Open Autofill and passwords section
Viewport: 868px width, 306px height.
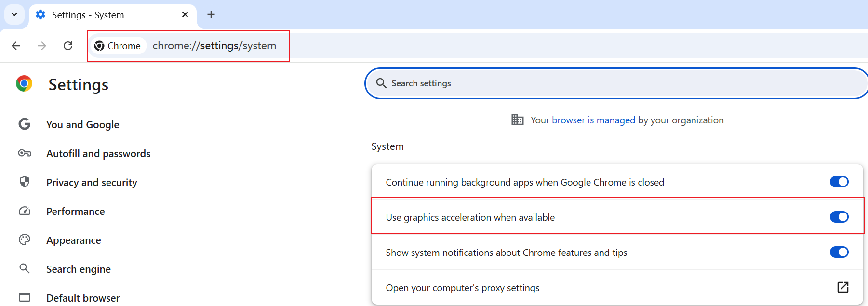(98, 154)
